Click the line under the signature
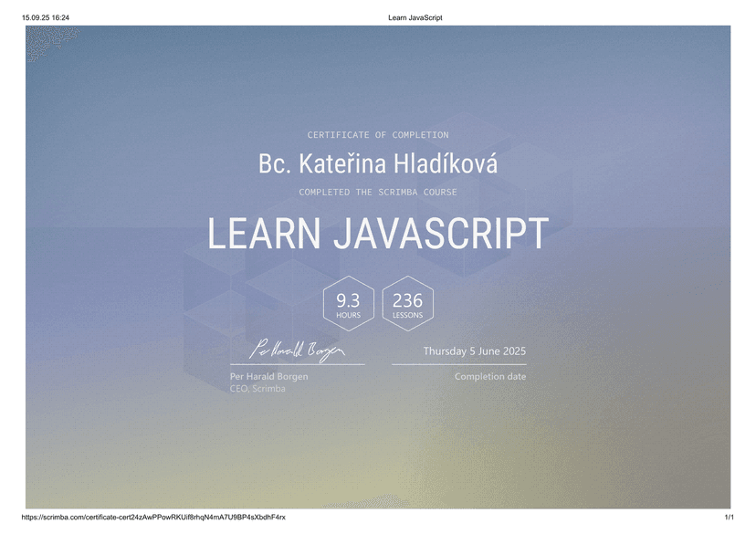The height and width of the screenshot is (534, 756). (297, 363)
